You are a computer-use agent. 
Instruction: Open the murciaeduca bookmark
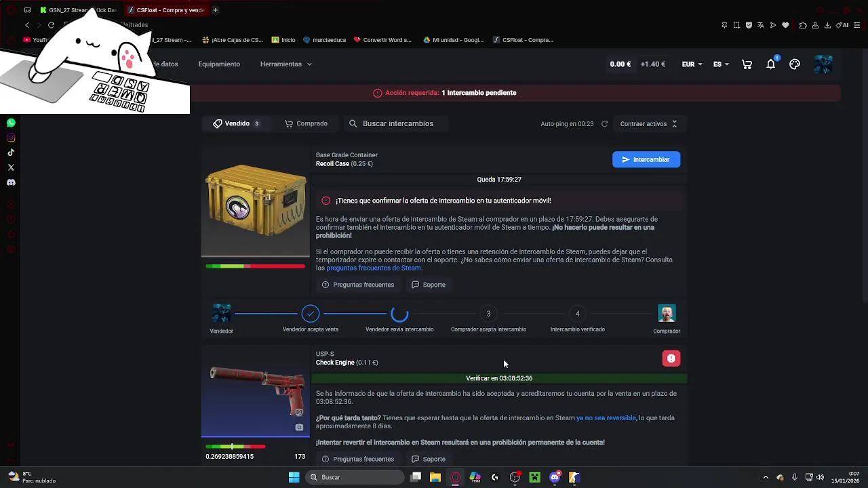coord(324,40)
